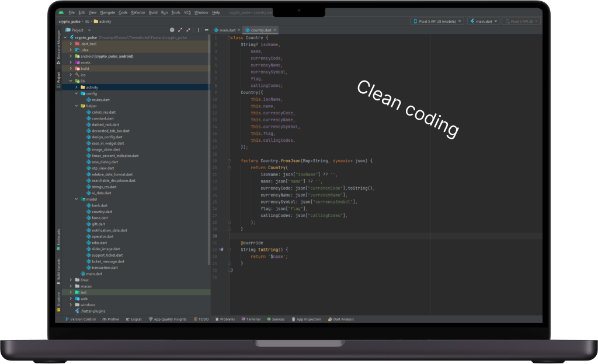This screenshot has height=364, width=598.
Task: Collapse the helper folder
Action: (x=77, y=106)
